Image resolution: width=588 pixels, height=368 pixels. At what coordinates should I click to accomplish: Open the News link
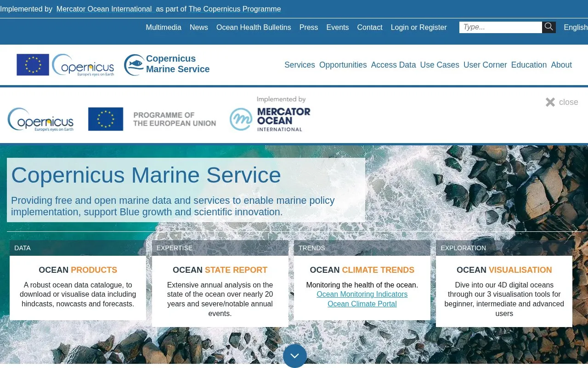coord(199,27)
